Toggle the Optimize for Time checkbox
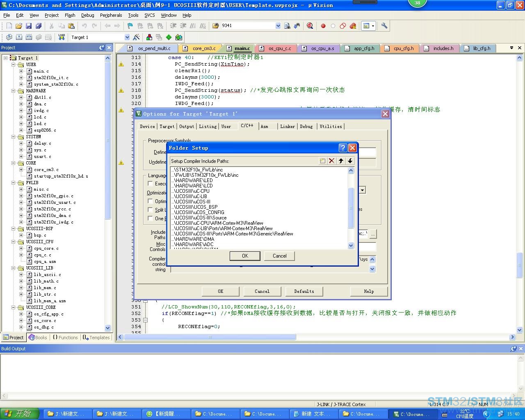525x420 pixels. point(150,201)
